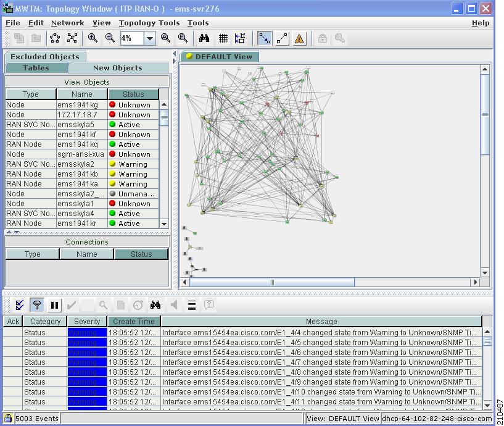Sort View Objects by Name column
This screenshot has width=504, height=426.
click(82, 94)
